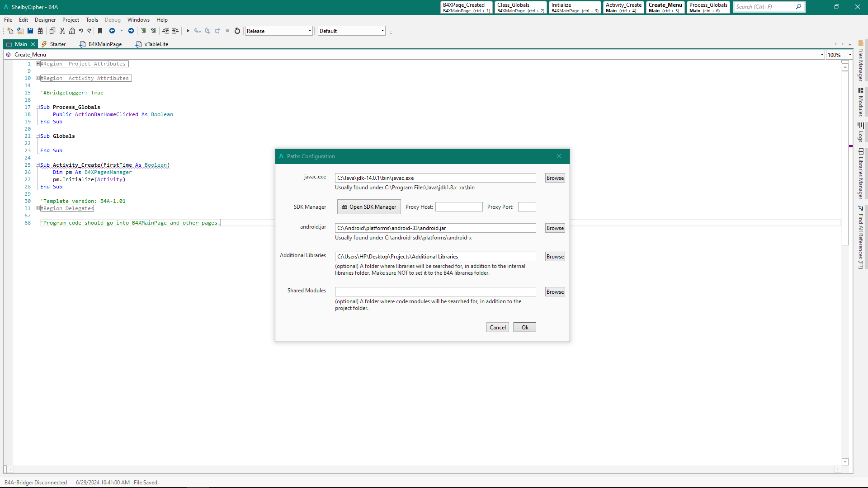Click the Open SDK Manager button
The width and height of the screenshot is (868, 488).
tap(369, 207)
